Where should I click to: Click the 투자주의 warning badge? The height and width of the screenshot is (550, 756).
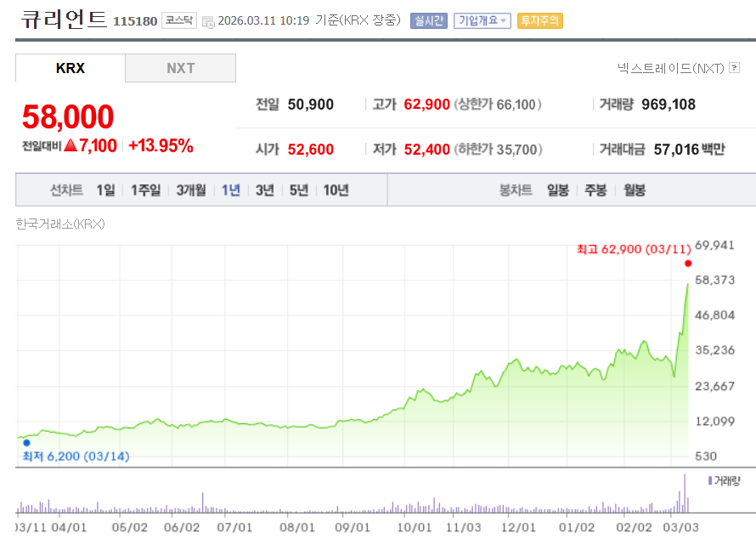tap(539, 21)
